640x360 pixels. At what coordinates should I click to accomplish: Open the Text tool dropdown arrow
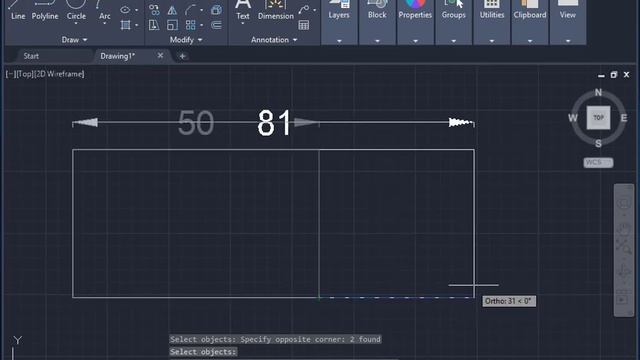pyautogui.click(x=243, y=24)
